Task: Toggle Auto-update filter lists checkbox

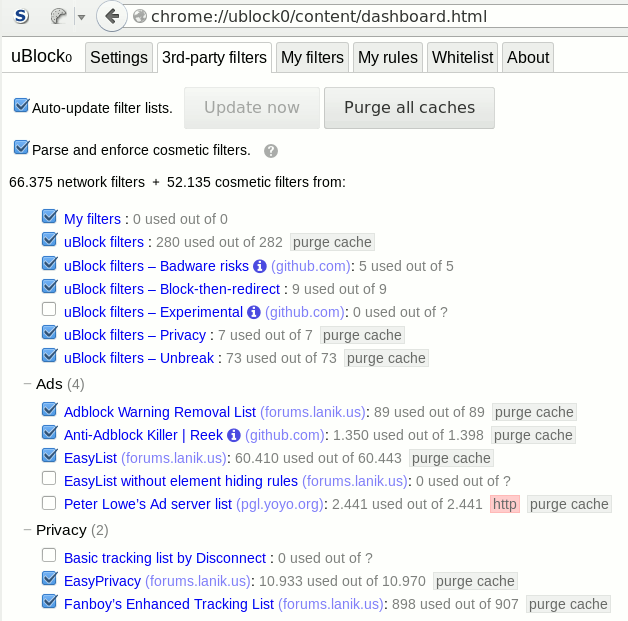Action: click(x=21, y=106)
